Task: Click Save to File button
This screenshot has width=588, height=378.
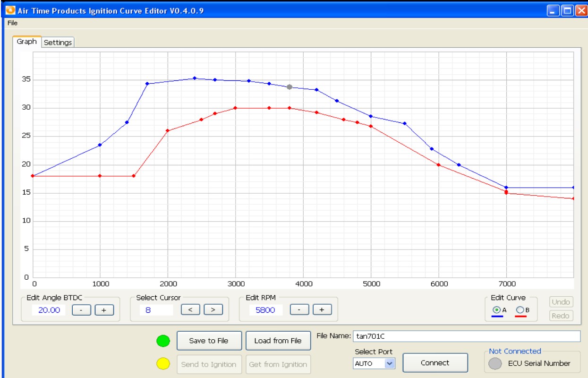Action: point(209,341)
